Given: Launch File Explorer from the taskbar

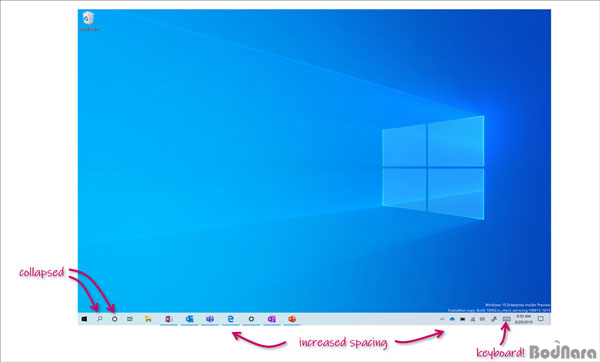Looking at the screenshot, I should (148, 319).
